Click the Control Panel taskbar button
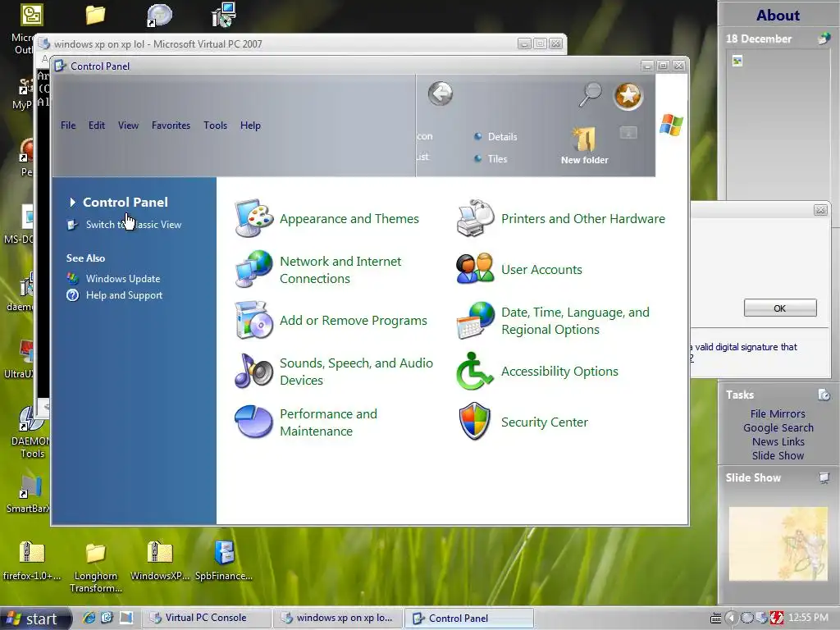The height and width of the screenshot is (630, 840). 468,618
